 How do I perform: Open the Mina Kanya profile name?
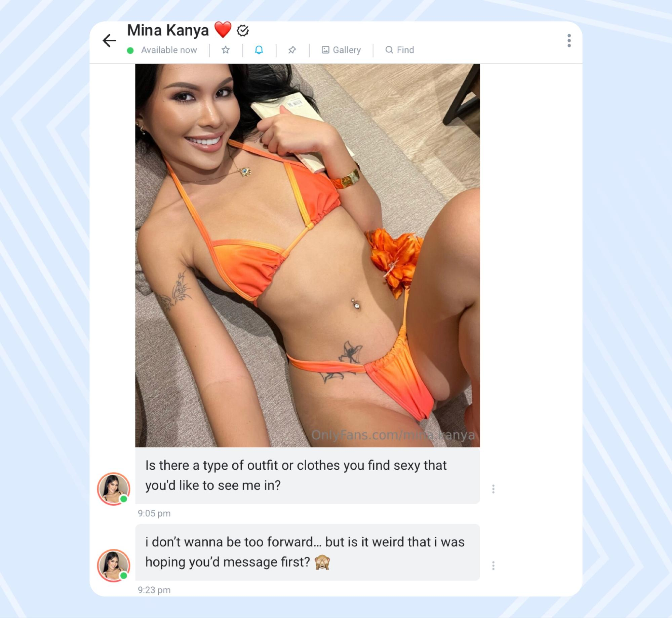(x=168, y=30)
